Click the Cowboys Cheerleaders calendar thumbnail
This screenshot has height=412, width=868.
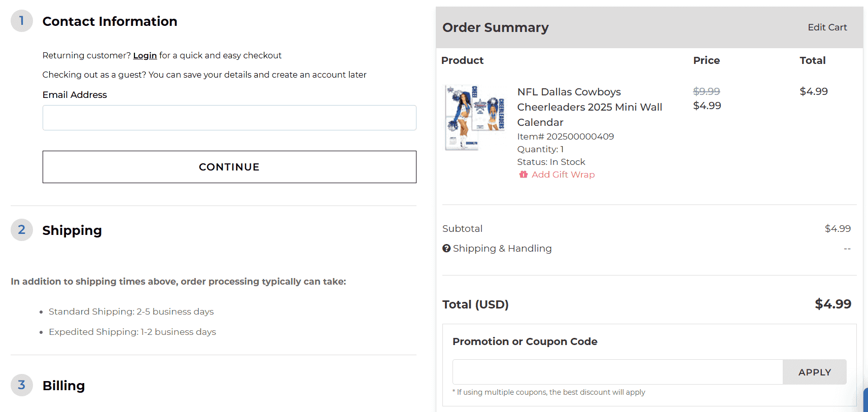tap(474, 117)
